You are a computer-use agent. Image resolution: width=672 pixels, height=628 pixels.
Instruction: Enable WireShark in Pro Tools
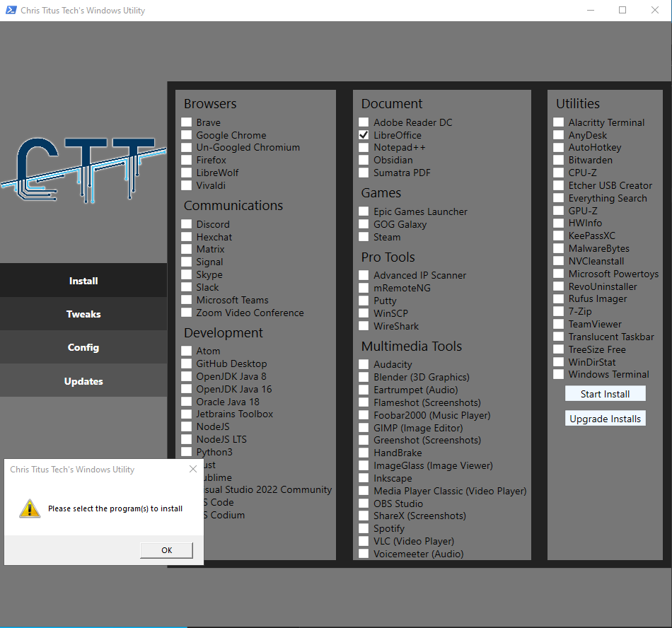point(364,326)
